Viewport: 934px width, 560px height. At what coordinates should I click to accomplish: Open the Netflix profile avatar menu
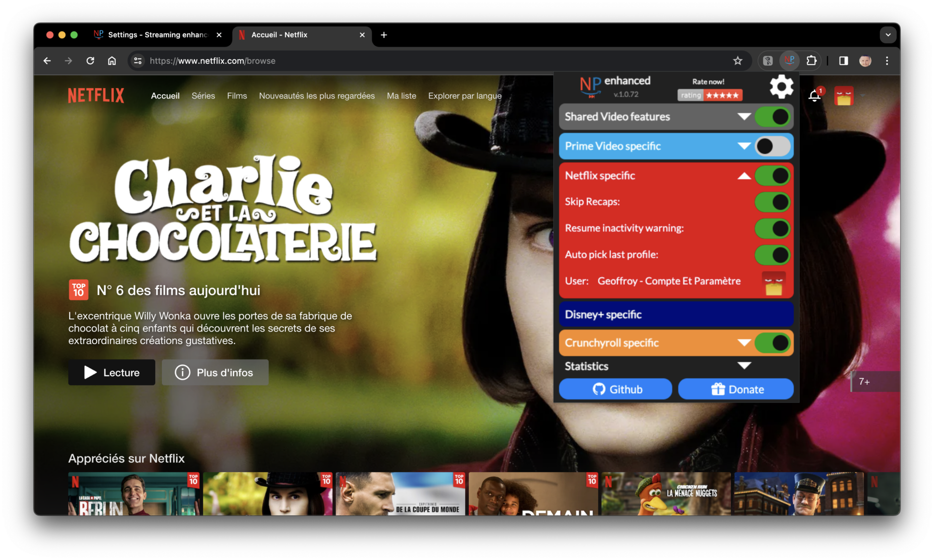tap(844, 96)
